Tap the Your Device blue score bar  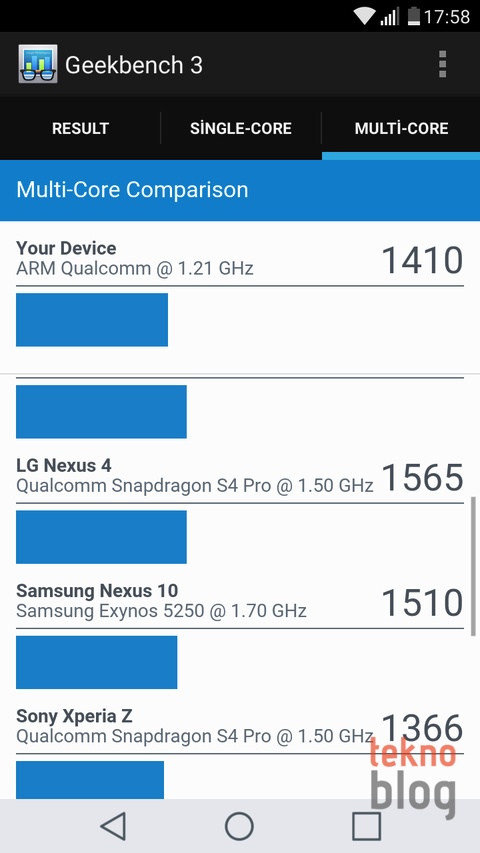pyautogui.click(x=92, y=320)
